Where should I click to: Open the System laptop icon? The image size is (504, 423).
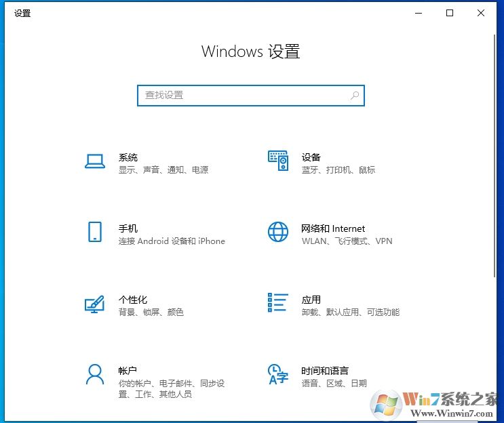pos(95,161)
